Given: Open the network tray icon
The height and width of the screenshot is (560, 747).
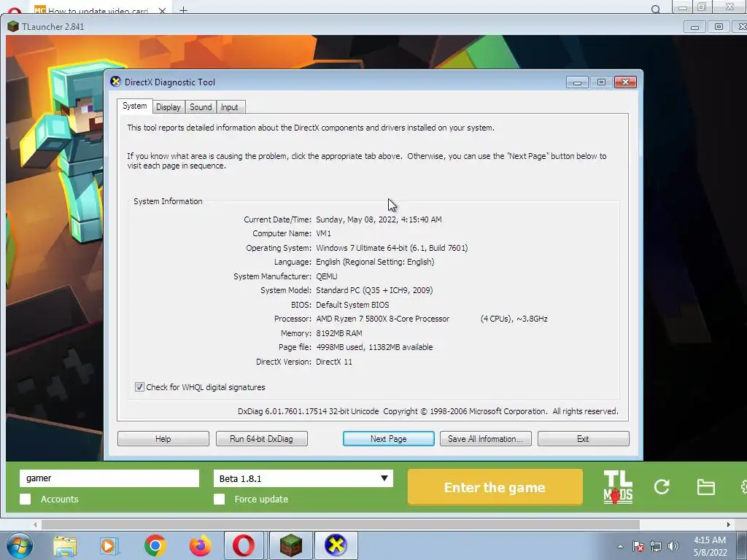Looking at the screenshot, I should click(x=656, y=546).
